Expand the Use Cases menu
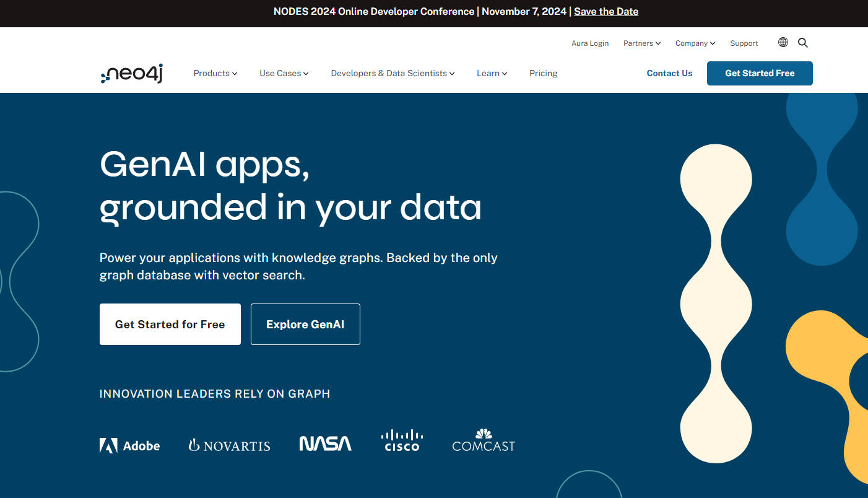This screenshot has height=498, width=868. pyautogui.click(x=284, y=73)
